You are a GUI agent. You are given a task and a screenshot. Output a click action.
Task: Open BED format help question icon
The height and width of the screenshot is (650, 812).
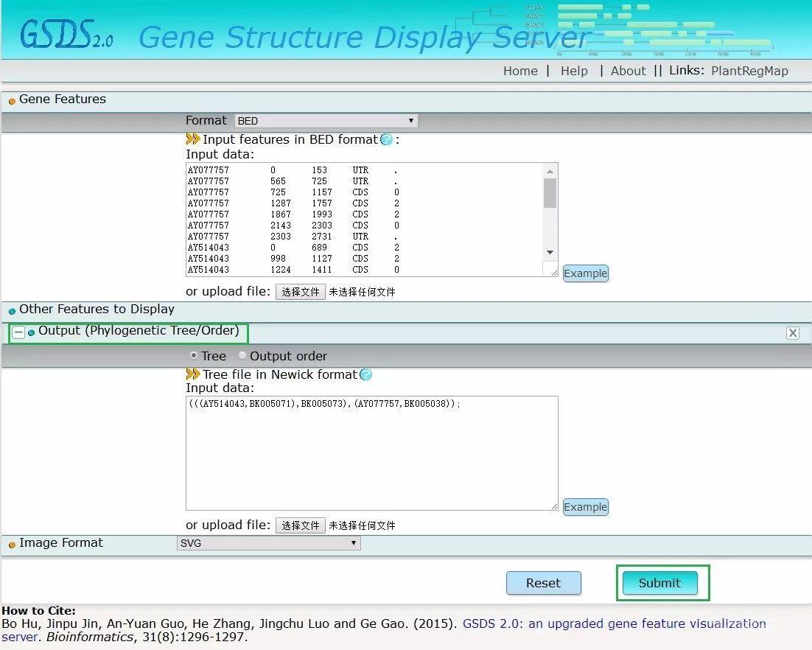point(386,139)
